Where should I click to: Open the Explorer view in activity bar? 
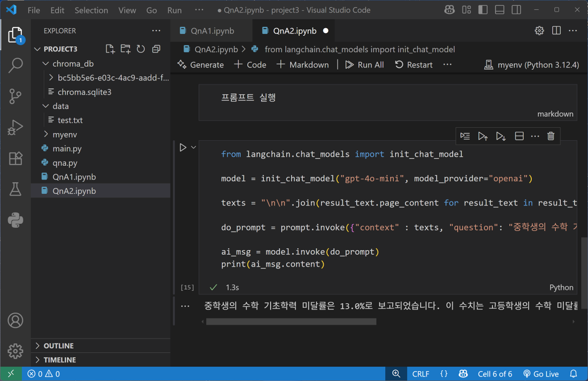(x=15, y=35)
